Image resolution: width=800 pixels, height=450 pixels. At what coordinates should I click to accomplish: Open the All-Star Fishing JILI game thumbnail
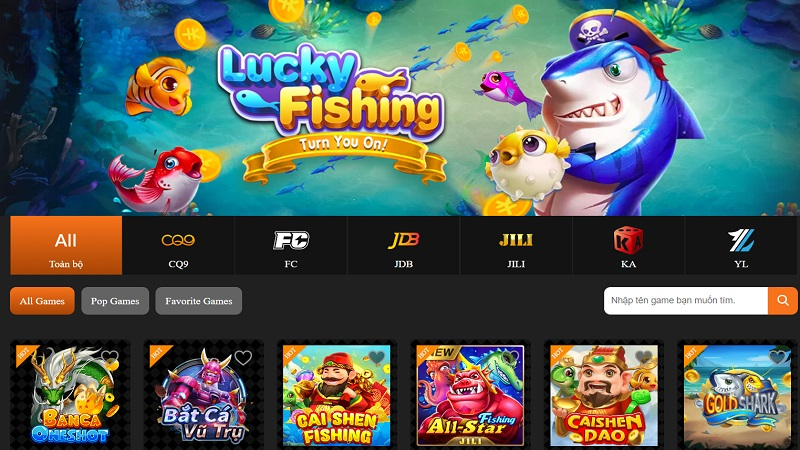pyautogui.click(x=470, y=396)
